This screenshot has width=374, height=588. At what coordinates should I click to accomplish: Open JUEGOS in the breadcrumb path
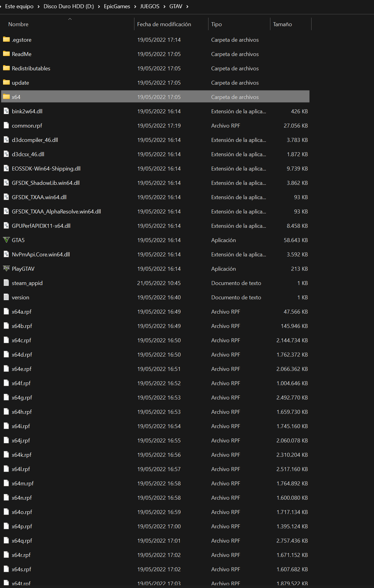coord(150,6)
